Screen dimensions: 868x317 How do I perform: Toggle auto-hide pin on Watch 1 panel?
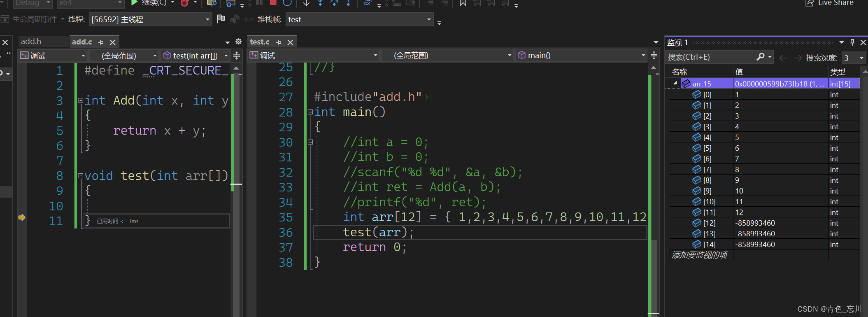[x=852, y=42]
